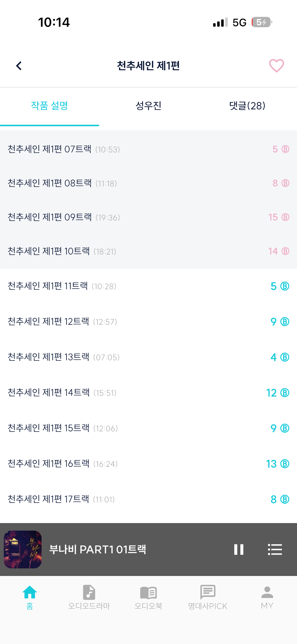Tap the 12 coin price on 14트랙
297x644 pixels.
coord(278,393)
